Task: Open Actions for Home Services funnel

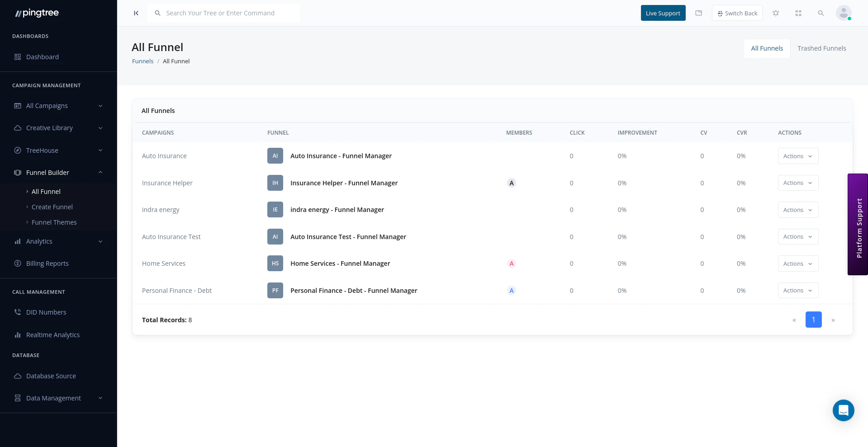Action: pos(797,263)
